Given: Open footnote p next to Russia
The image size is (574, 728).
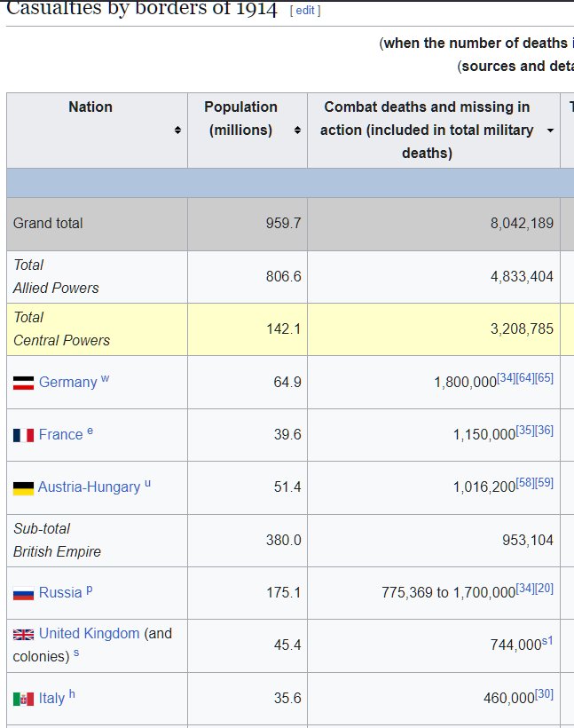Looking at the screenshot, I should coord(90,590).
